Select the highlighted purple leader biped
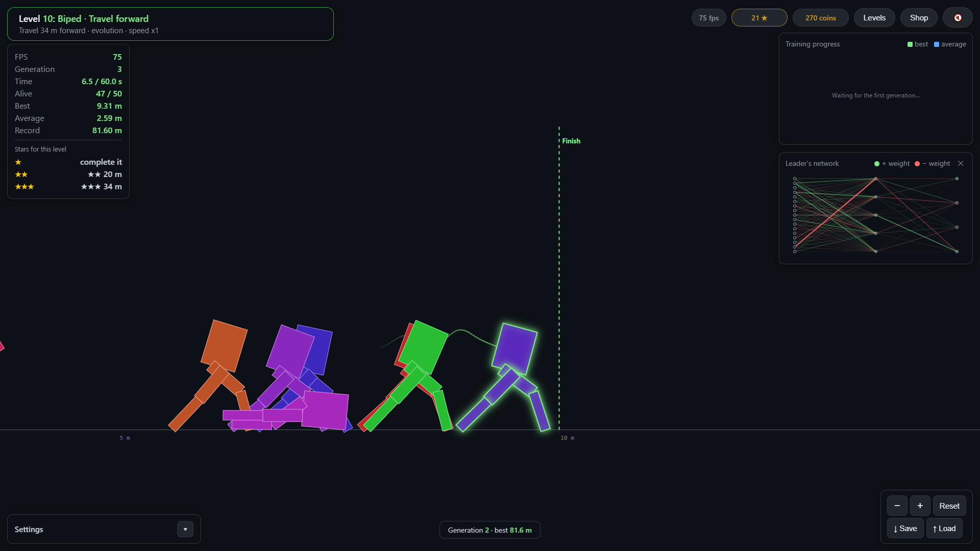Image resolution: width=980 pixels, height=551 pixels. pyautogui.click(x=514, y=348)
